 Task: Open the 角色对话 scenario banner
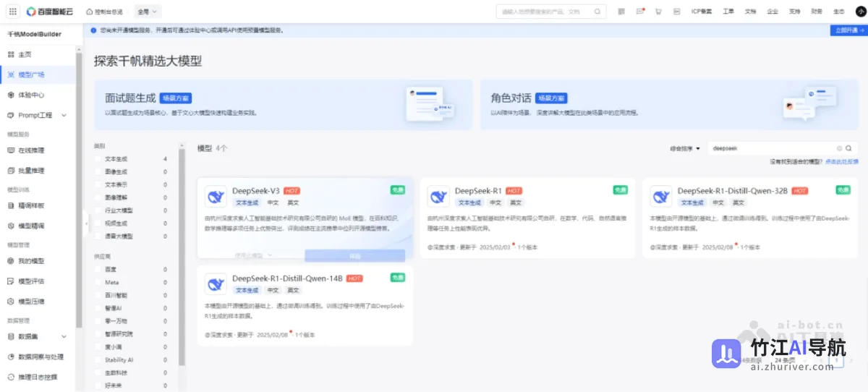click(x=669, y=104)
